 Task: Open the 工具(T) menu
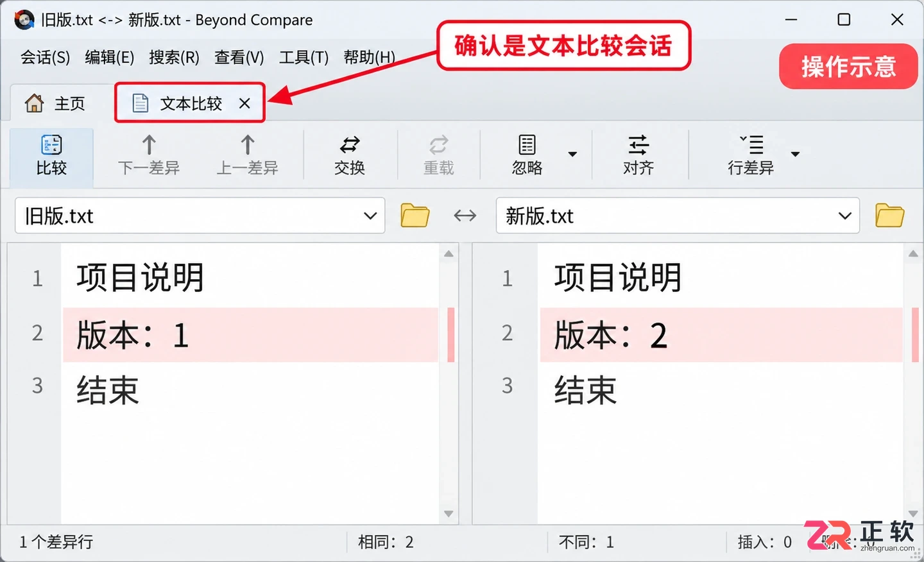[304, 57]
